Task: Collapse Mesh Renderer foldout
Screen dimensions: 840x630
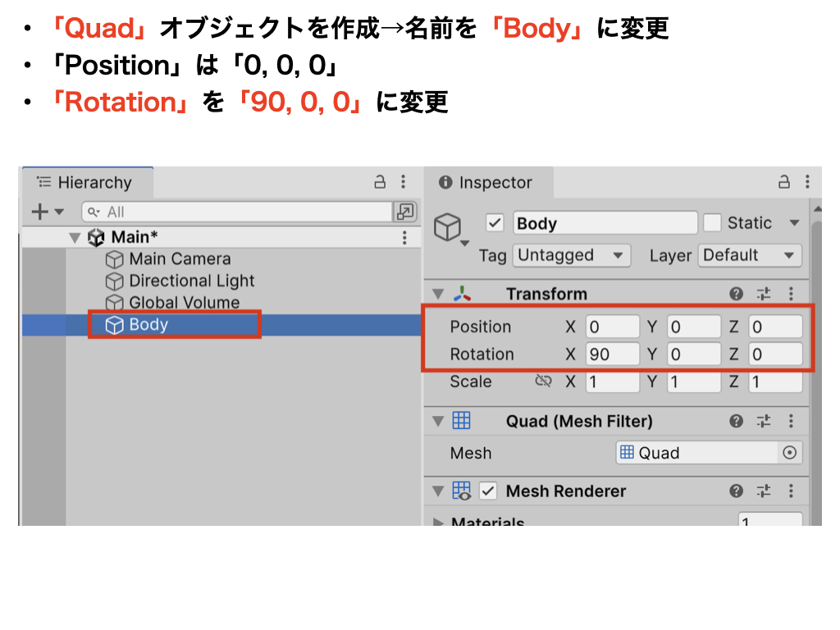Action: point(438,491)
